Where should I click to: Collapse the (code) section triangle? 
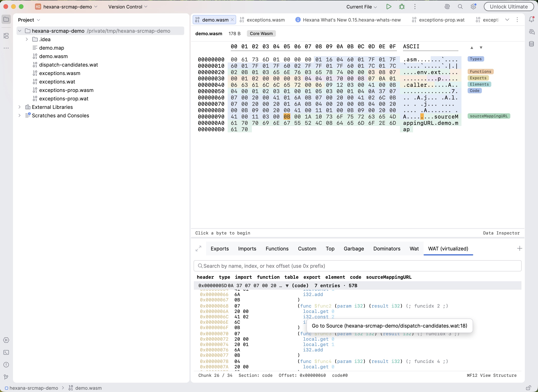(x=287, y=286)
